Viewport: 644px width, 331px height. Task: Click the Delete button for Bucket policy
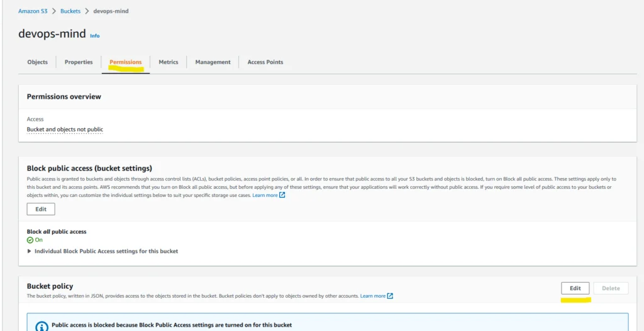(611, 288)
